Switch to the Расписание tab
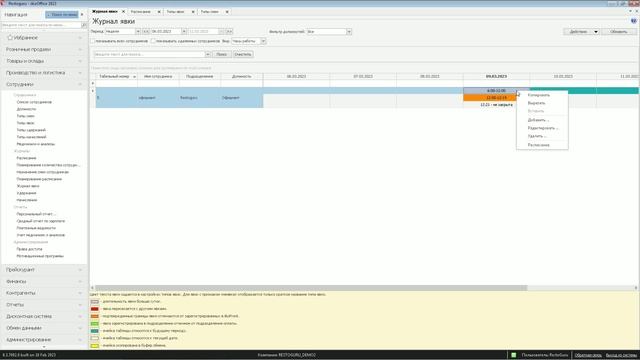 click(x=141, y=12)
